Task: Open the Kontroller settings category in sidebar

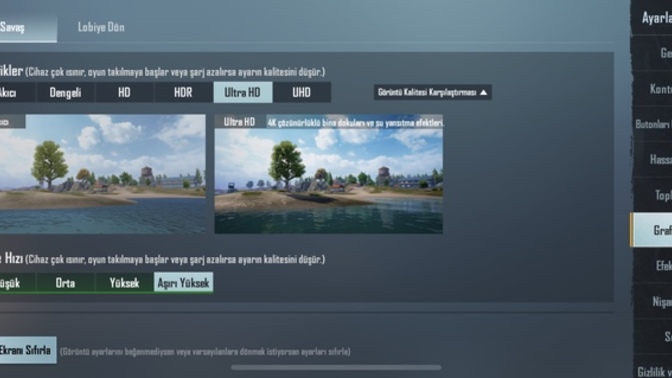Action: click(653, 89)
